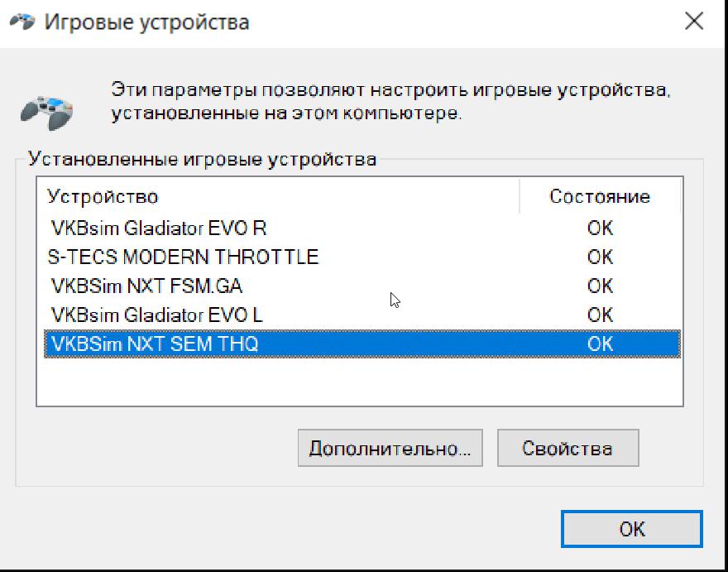Click the highlighted VKBSim NXT SEM THQ row
The image size is (728, 572).
tap(155, 344)
